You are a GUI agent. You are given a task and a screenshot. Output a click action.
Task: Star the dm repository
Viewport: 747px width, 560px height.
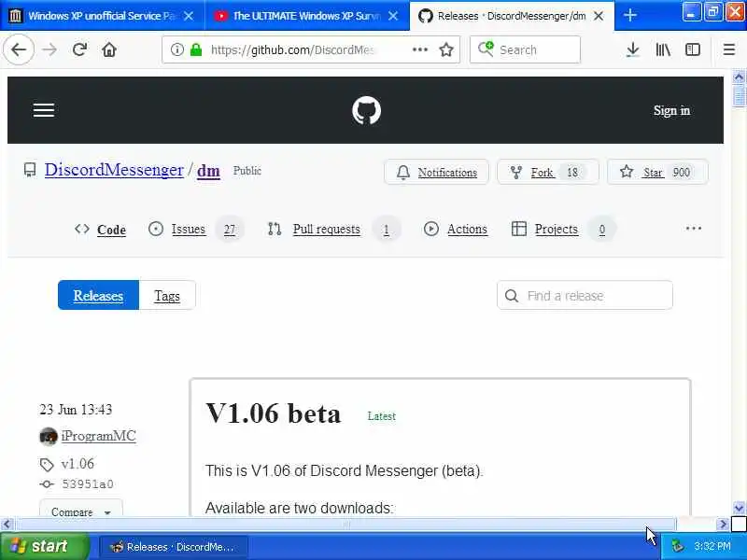tap(657, 172)
